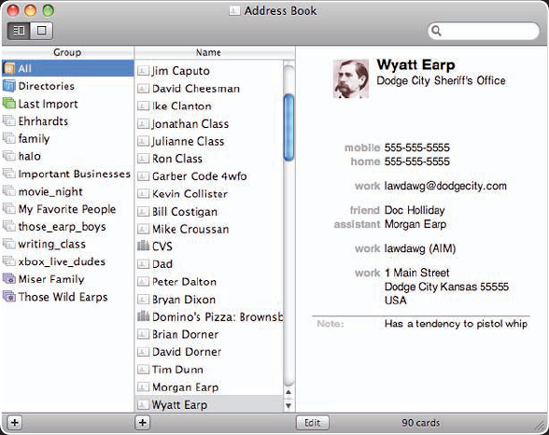The image size is (549, 435).
Task: Select the movie_night group
Action: point(68,191)
